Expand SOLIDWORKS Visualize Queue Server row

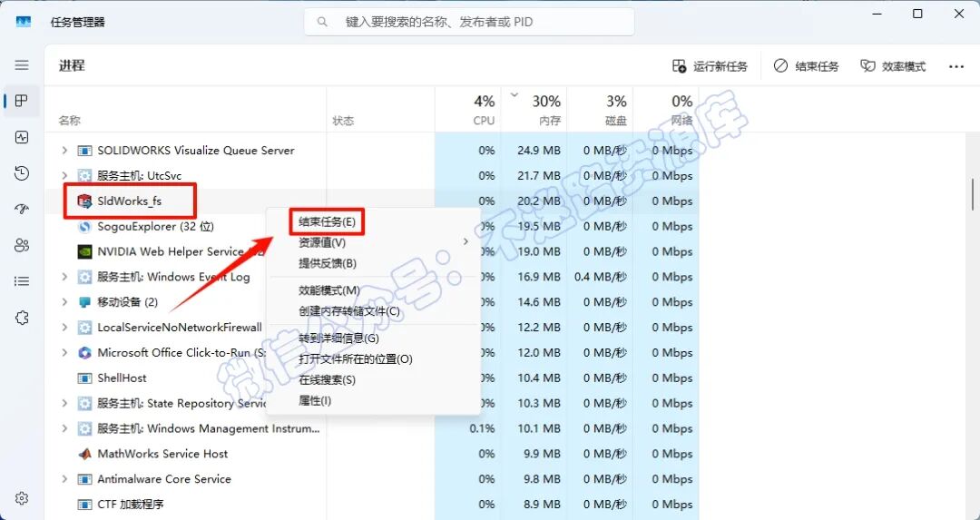[x=64, y=151]
